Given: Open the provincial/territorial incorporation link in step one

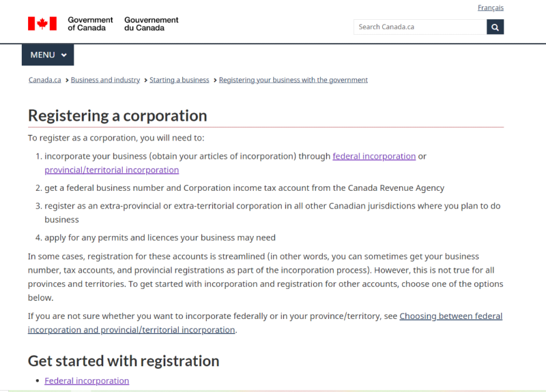Looking at the screenshot, I should (x=111, y=170).
